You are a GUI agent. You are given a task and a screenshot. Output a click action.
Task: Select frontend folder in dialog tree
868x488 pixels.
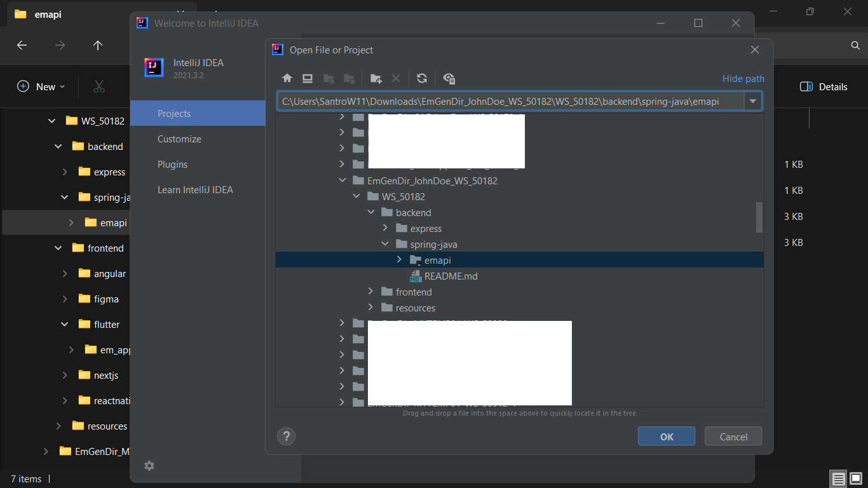point(407,292)
